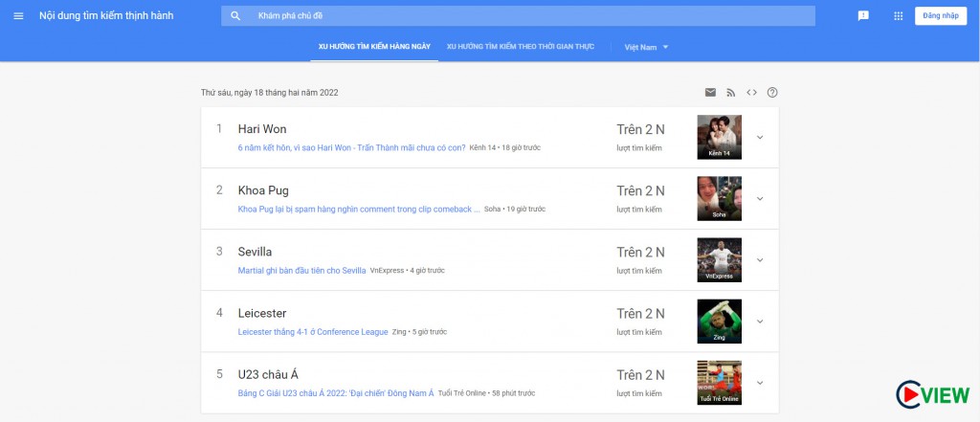Expand the Leicester trend row
This screenshot has height=422, width=980.
tap(760, 322)
